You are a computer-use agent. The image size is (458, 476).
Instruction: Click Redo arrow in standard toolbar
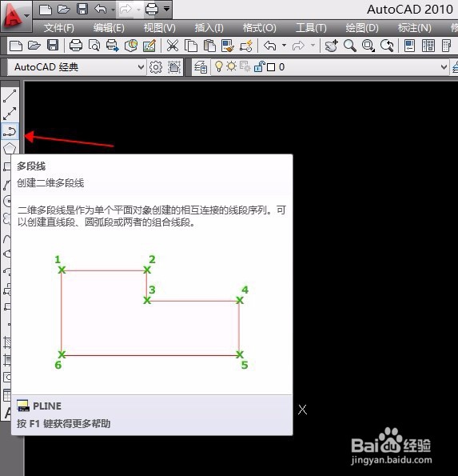298,46
